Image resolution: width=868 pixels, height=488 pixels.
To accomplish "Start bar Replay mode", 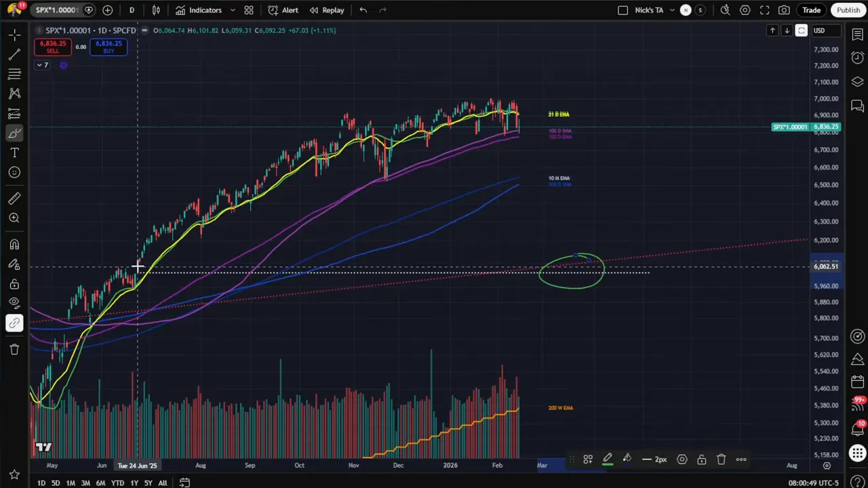I will point(328,9).
